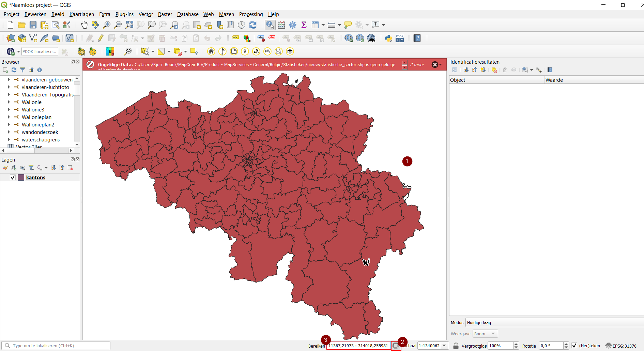The width and height of the screenshot is (644, 351).
Task: Open the Plug-ins menu
Action: point(124,14)
